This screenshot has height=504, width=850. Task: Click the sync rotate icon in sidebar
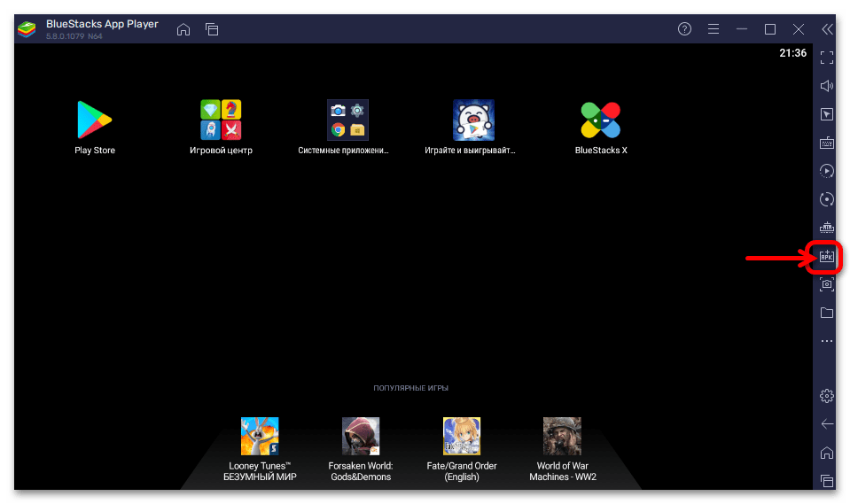click(x=827, y=199)
